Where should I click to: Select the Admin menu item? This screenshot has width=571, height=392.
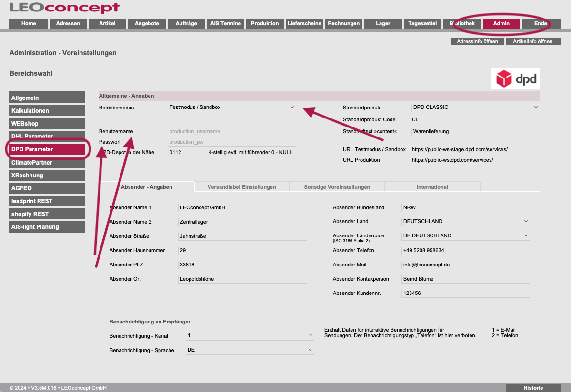501,24
